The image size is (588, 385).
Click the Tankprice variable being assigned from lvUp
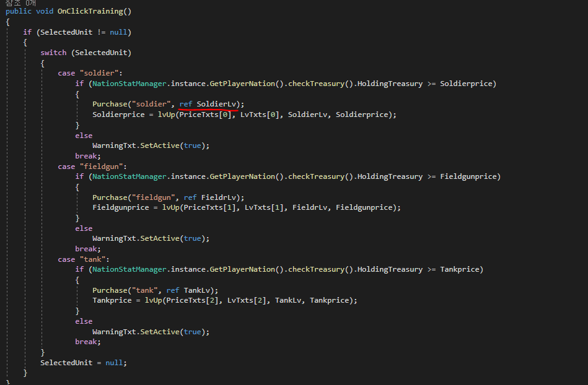[112, 300]
